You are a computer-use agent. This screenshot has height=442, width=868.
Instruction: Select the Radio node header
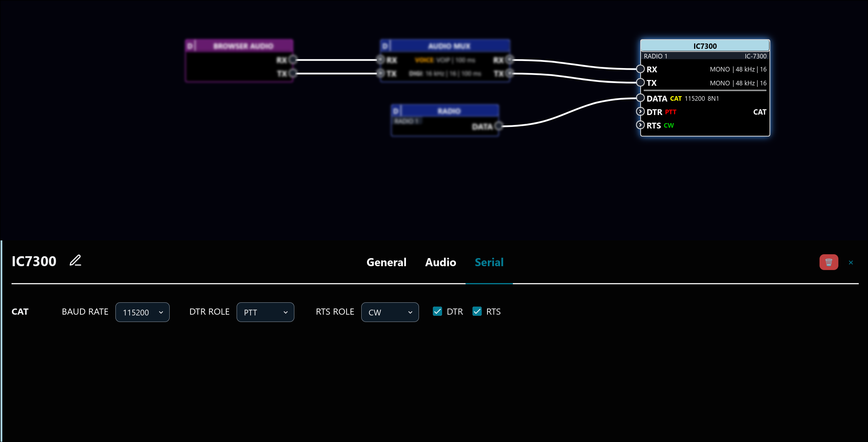coord(445,111)
